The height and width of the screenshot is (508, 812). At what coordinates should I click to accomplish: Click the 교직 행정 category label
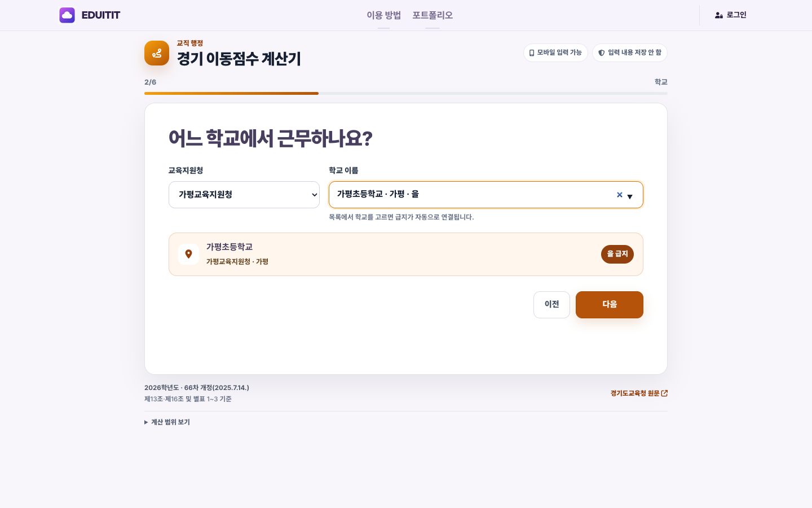[190, 43]
